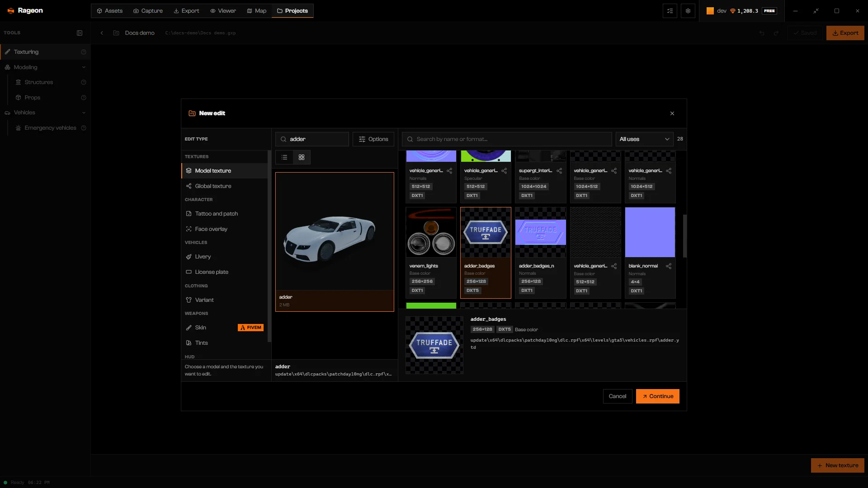Select Tattoo and patch edit type
Image resolution: width=868 pixels, height=488 pixels.
pos(224,214)
